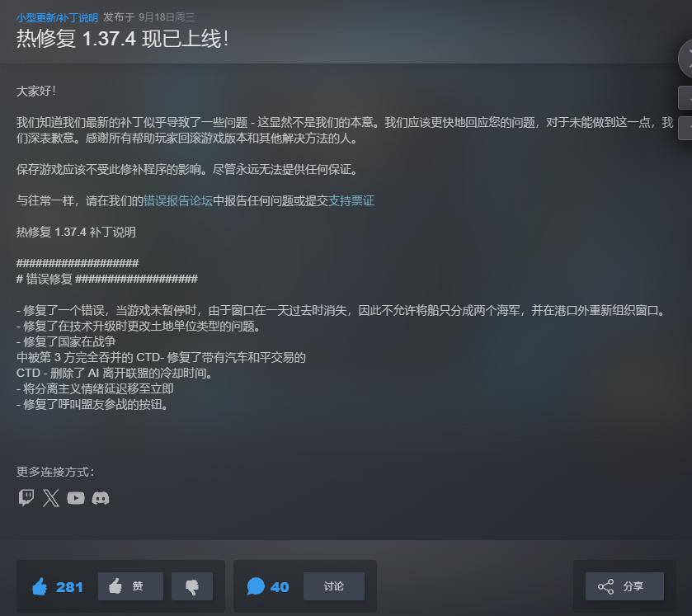692x616 pixels.
Task: Click the blue speech bubble comment icon
Action: 256,586
